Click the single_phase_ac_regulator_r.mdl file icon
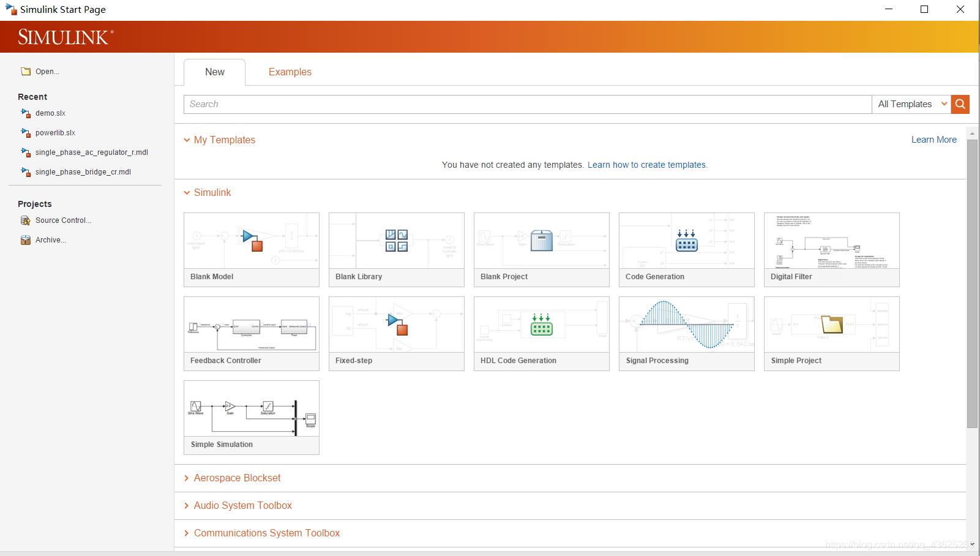Viewport: 980px width, 556px height. point(26,152)
